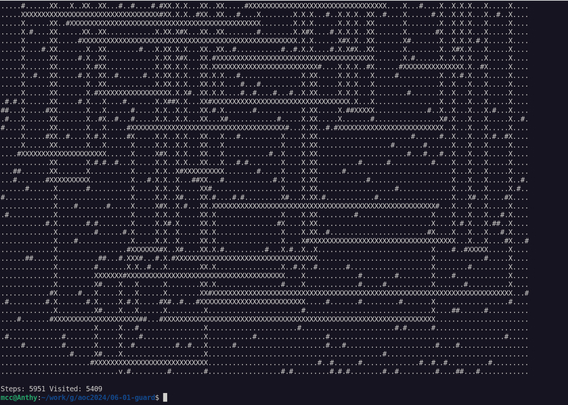Click the terminal cursor block after the prompt
Image resolution: width=568 pixels, height=405 pixels.
(165, 397)
